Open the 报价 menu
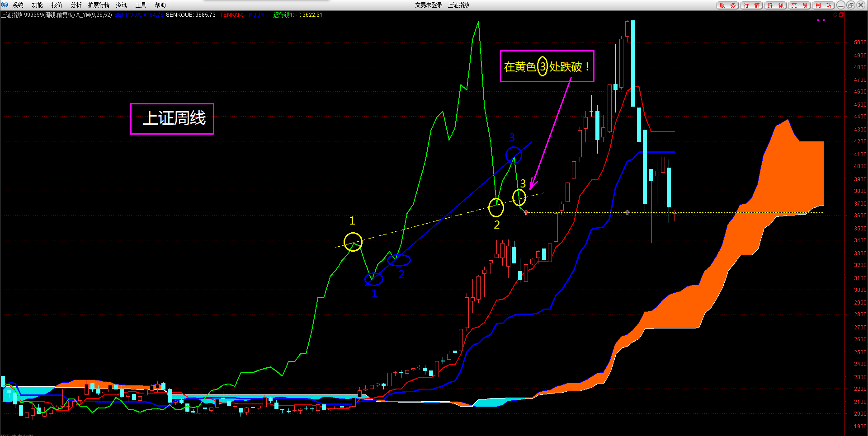Viewport: 868px width, 436px height. tap(57, 5)
